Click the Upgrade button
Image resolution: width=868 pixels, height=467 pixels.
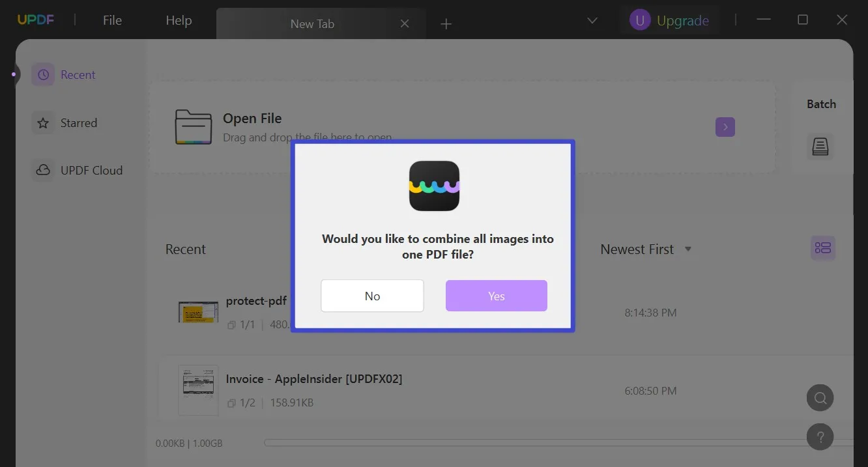click(682, 21)
